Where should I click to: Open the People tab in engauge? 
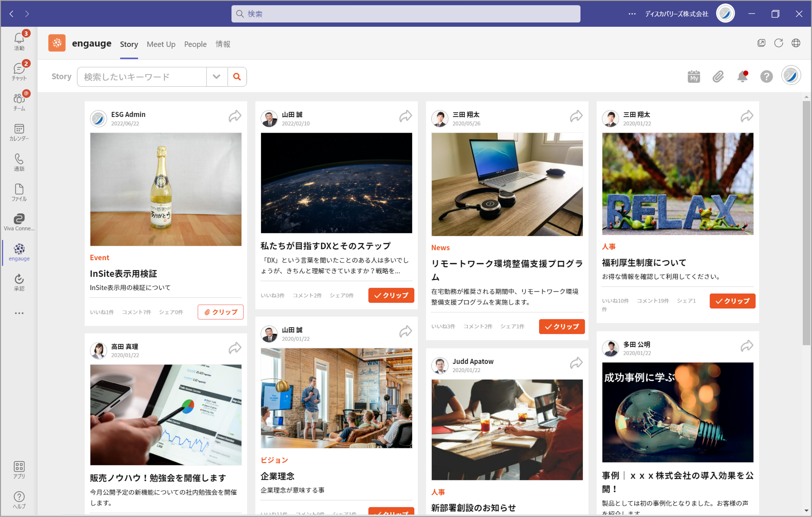[195, 44]
